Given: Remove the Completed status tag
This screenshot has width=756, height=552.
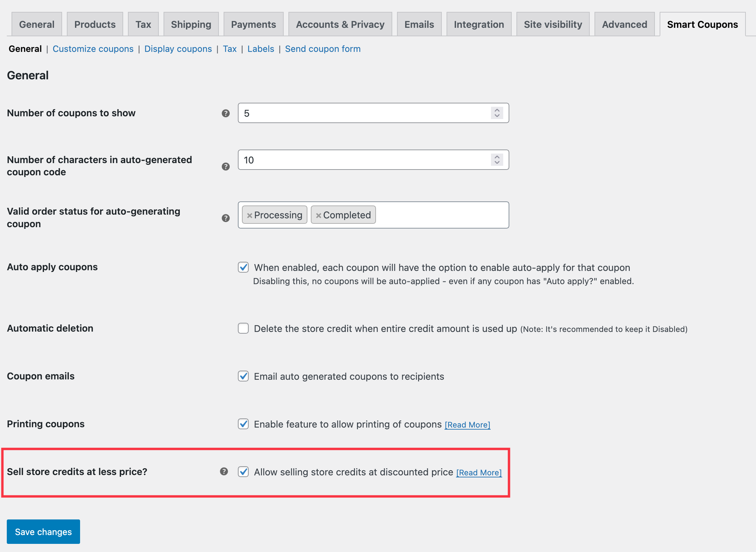Looking at the screenshot, I should point(318,215).
